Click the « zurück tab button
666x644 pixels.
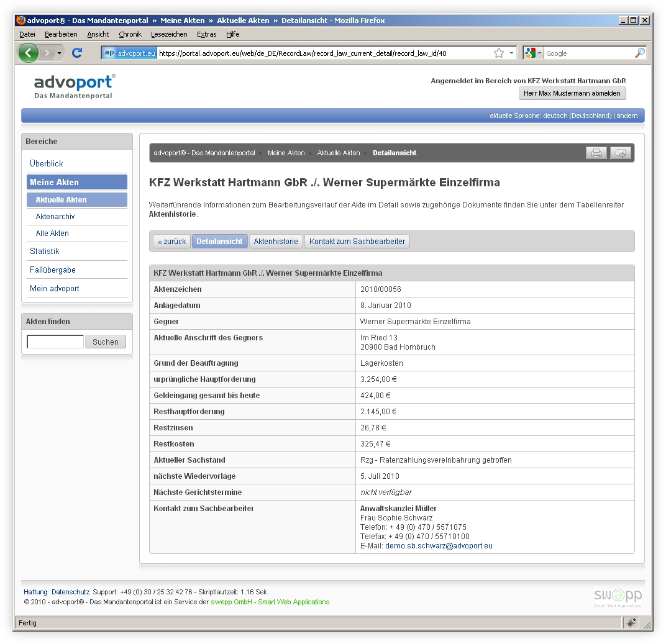172,241
